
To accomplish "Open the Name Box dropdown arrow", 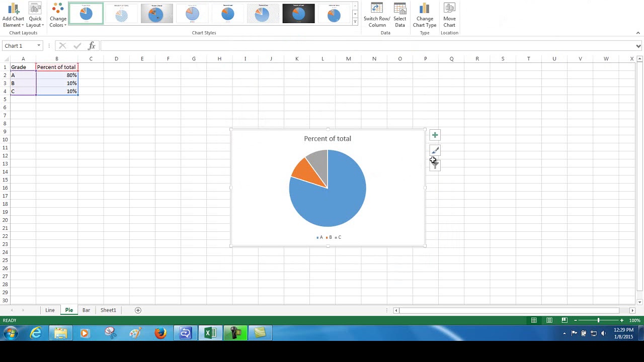I will [38, 46].
